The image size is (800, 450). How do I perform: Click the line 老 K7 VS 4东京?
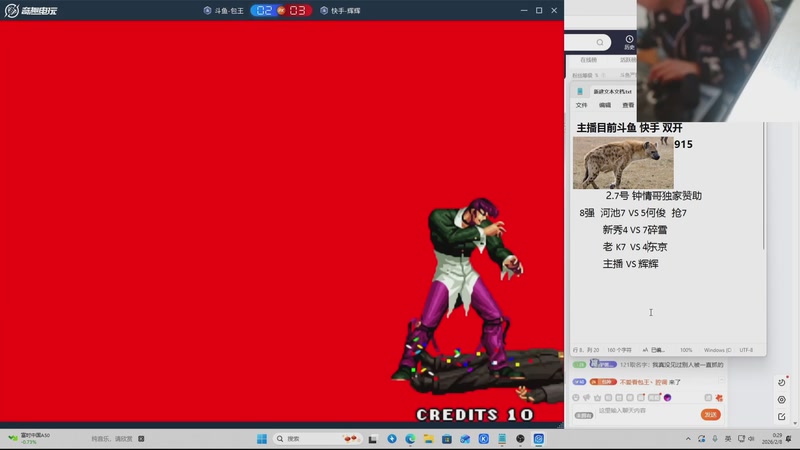[635, 247]
